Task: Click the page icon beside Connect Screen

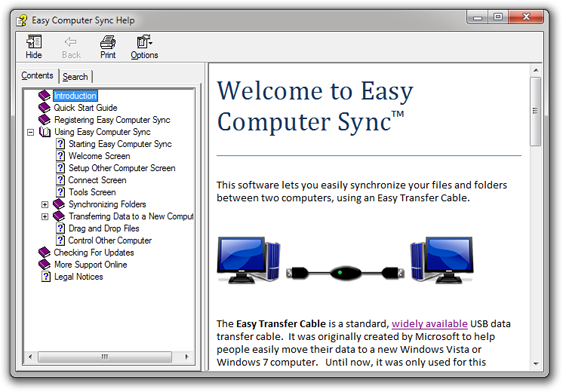Action: tap(60, 180)
